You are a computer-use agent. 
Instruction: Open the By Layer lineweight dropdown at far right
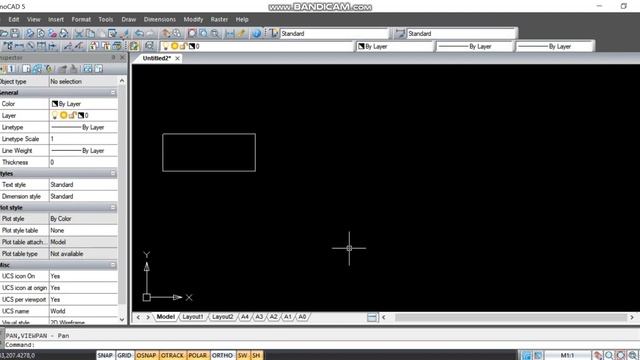tap(554, 46)
